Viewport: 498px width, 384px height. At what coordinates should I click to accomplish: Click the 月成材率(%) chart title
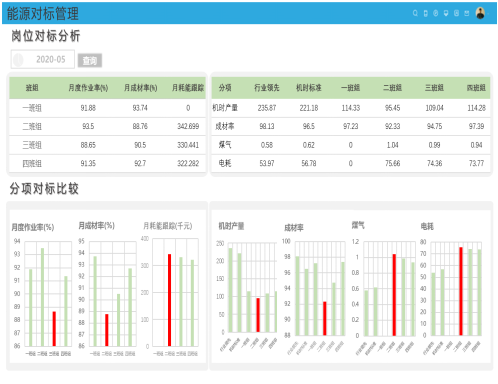[x=96, y=226]
